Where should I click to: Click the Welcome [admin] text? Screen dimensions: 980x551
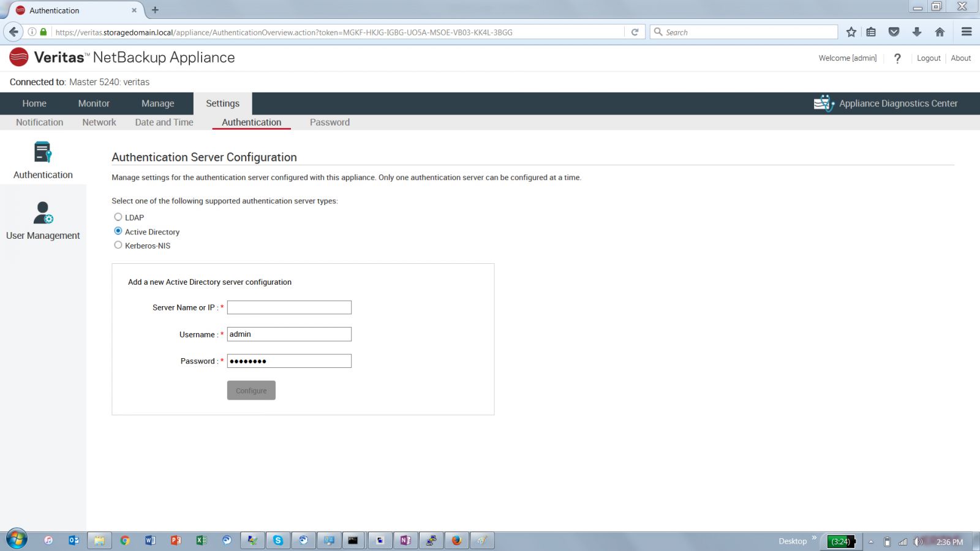tap(847, 58)
